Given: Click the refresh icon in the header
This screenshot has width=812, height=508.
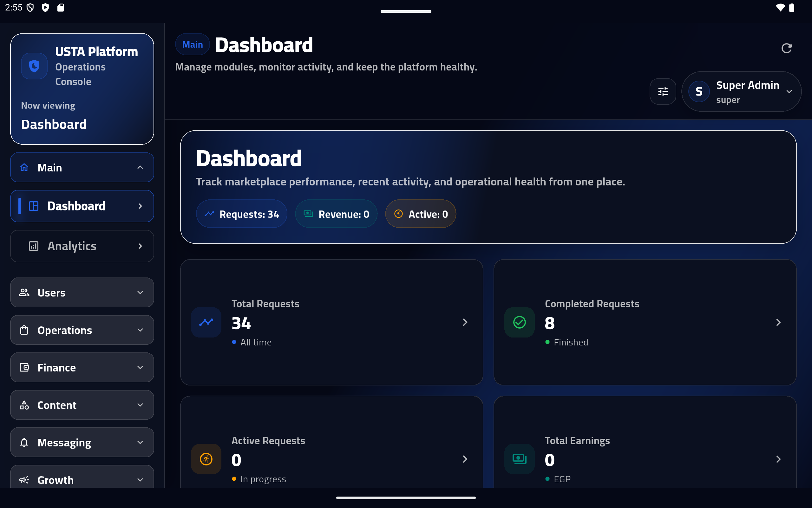Looking at the screenshot, I should 786,48.
